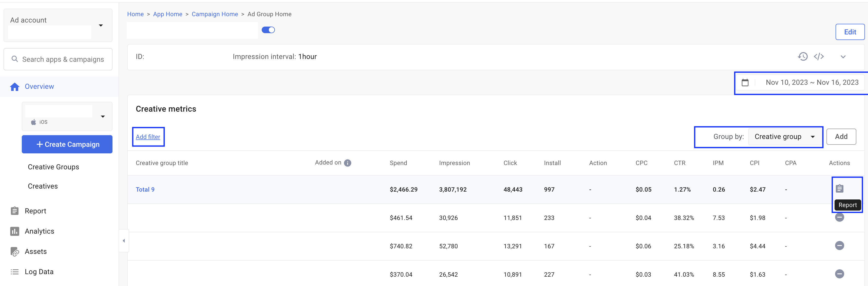Open Log Data using its list icon
Image resolution: width=868 pixels, height=286 pixels.
(15, 272)
